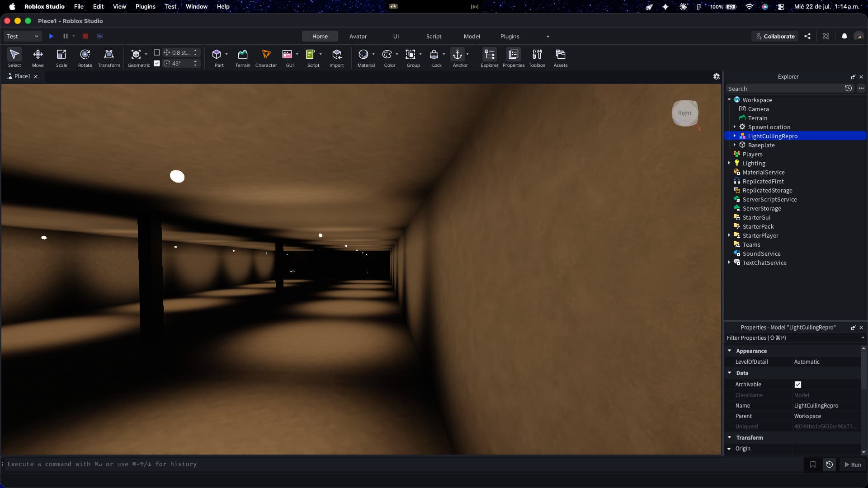Open viewport settings gear
Image resolution: width=868 pixels, height=488 pixels.
click(717, 76)
